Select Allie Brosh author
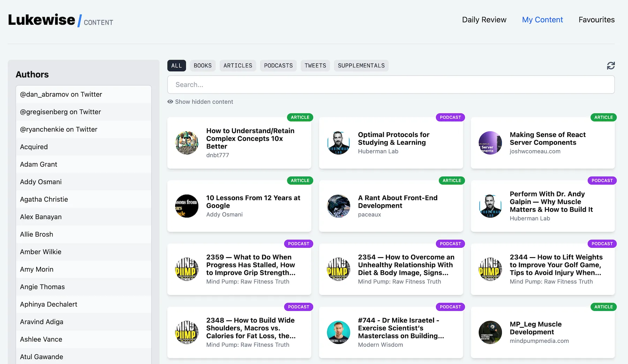The width and height of the screenshot is (628, 364). tap(83, 234)
